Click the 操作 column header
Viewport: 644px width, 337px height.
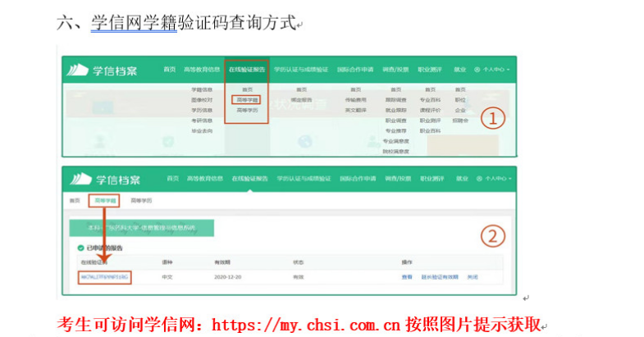(x=407, y=262)
